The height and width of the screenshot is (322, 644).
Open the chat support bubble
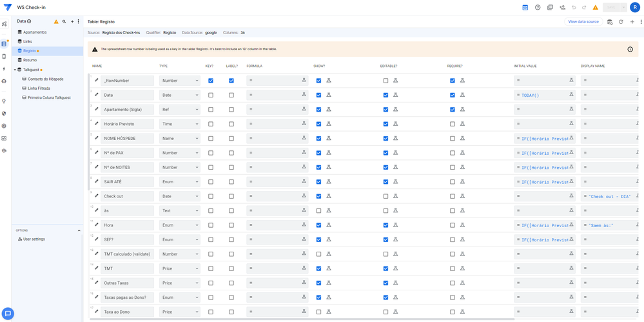(8, 314)
